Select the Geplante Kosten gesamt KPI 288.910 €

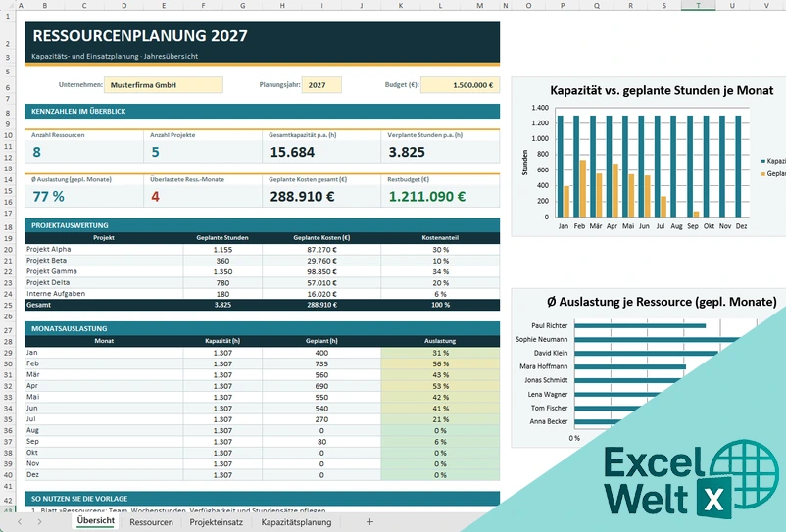click(302, 197)
